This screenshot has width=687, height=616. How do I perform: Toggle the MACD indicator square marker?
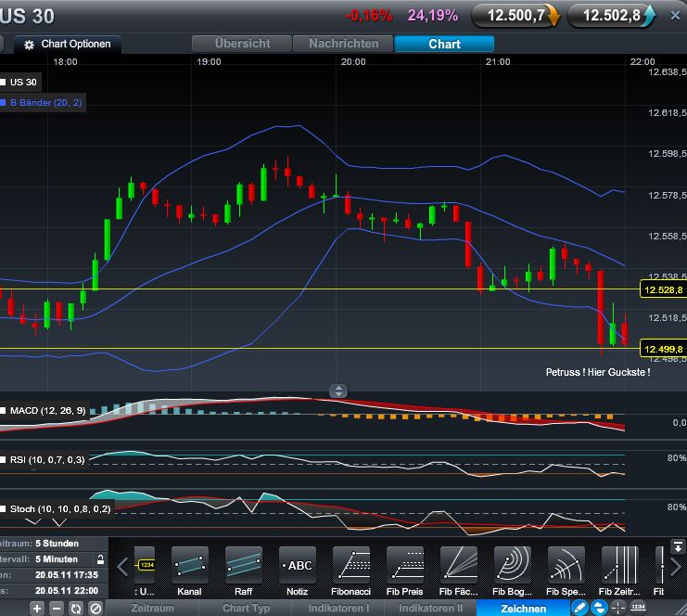[x=4, y=409]
